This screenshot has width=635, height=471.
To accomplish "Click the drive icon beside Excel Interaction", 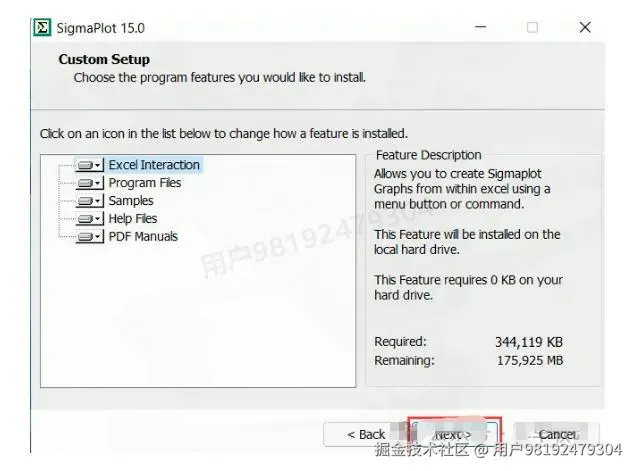I will (85, 165).
